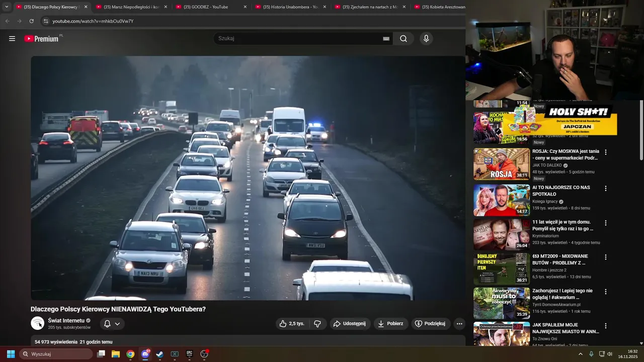Open volume control in system tray
The height and width of the screenshot is (362, 644).
coord(610,354)
